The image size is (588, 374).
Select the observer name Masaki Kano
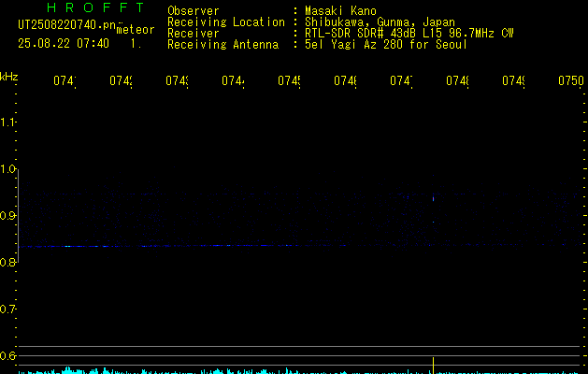tap(340, 11)
